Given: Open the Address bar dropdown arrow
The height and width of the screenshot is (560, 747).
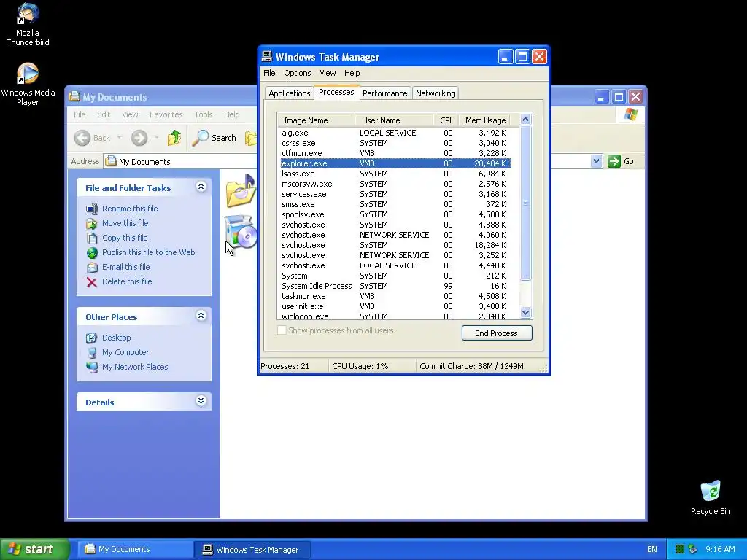Looking at the screenshot, I should 596,161.
